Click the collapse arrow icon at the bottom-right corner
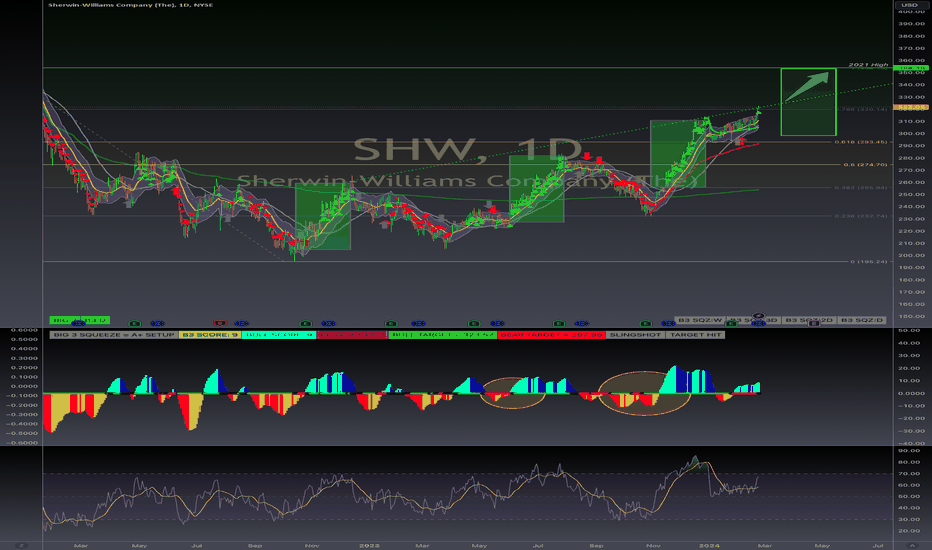The height and width of the screenshot is (550, 932). (912, 545)
